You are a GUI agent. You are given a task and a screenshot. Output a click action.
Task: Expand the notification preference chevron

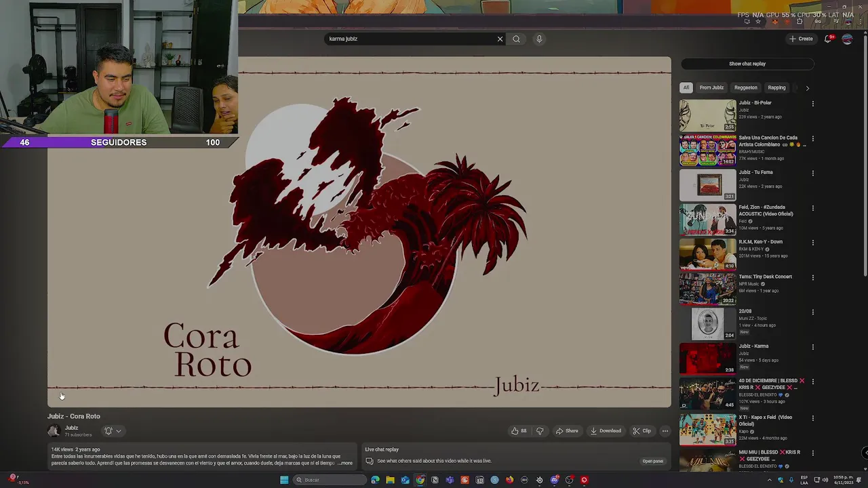click(x=118, y=431)
